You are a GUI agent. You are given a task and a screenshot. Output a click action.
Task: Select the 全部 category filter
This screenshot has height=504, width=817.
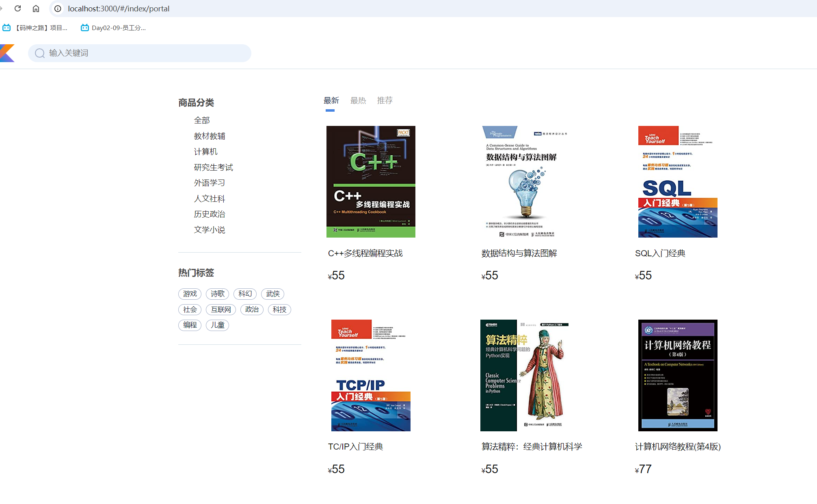coord(201,120)
